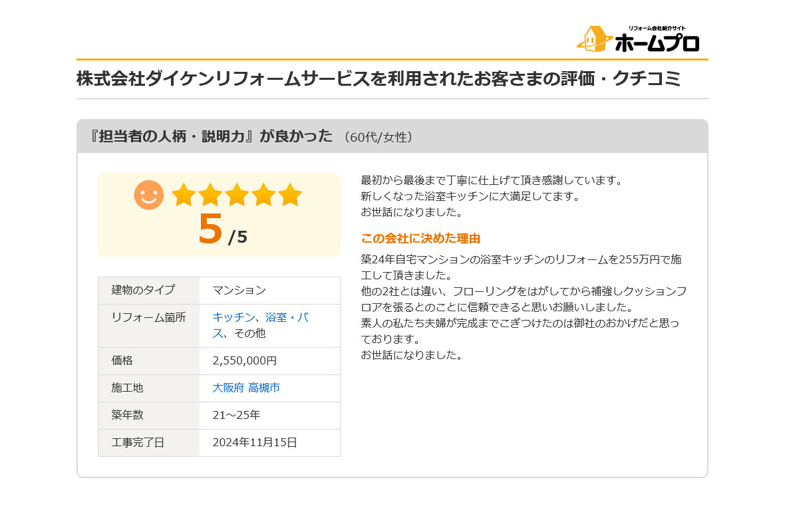Select the fourth rating star
This screenshot has width=785, height=532.
(263, 195)
